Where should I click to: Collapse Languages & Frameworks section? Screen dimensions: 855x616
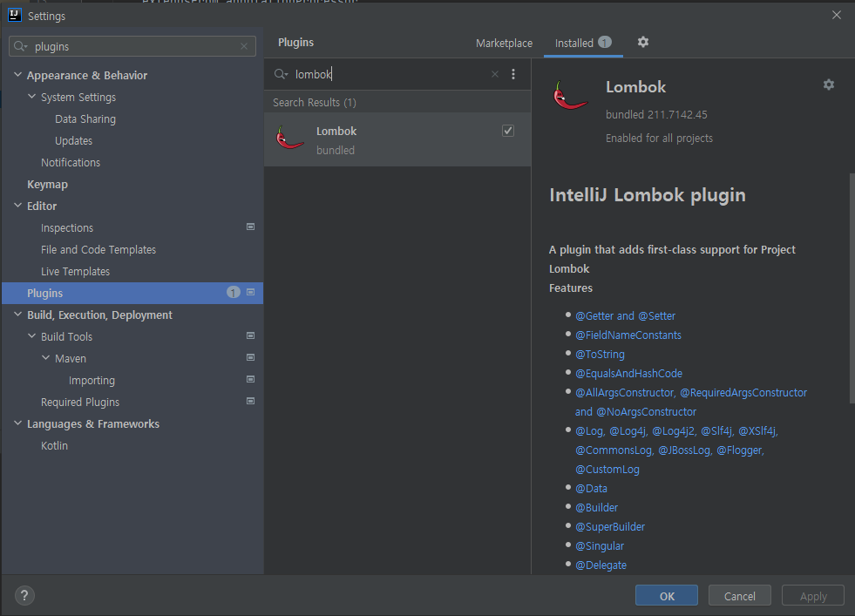17,423
